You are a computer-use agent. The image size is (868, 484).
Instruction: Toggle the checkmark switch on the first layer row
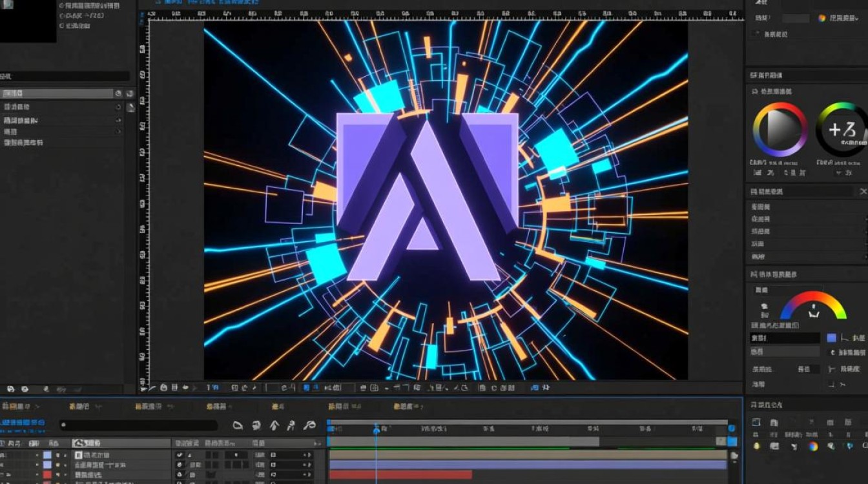pyautogui.click(x=180, y=455)
